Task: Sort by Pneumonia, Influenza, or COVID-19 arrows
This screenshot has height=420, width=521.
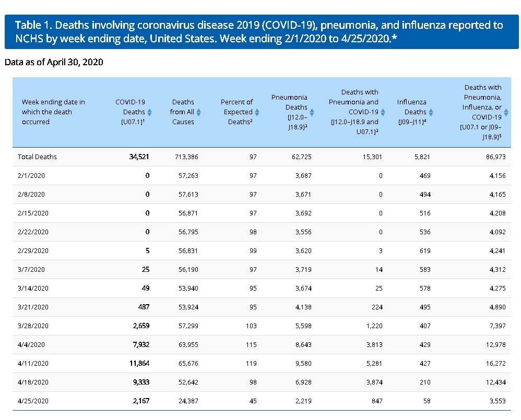Action: point(506,112)
